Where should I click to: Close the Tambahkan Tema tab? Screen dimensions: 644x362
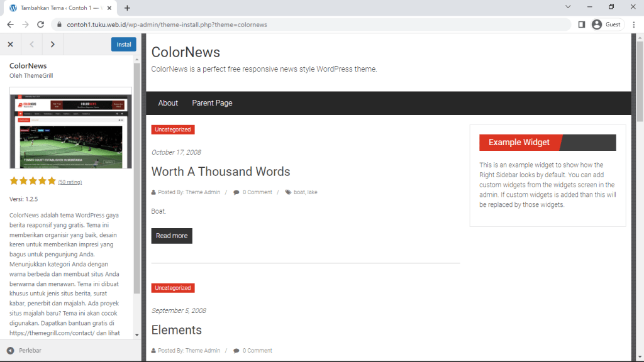pyautogui.click(x=109, y=8)
